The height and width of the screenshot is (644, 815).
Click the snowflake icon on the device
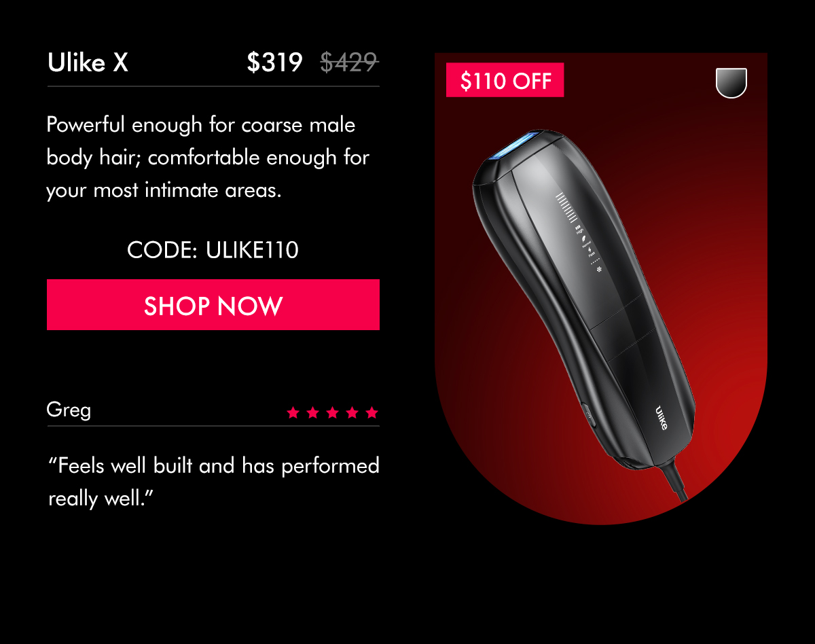pyautogui.click(x=600, y=270)
